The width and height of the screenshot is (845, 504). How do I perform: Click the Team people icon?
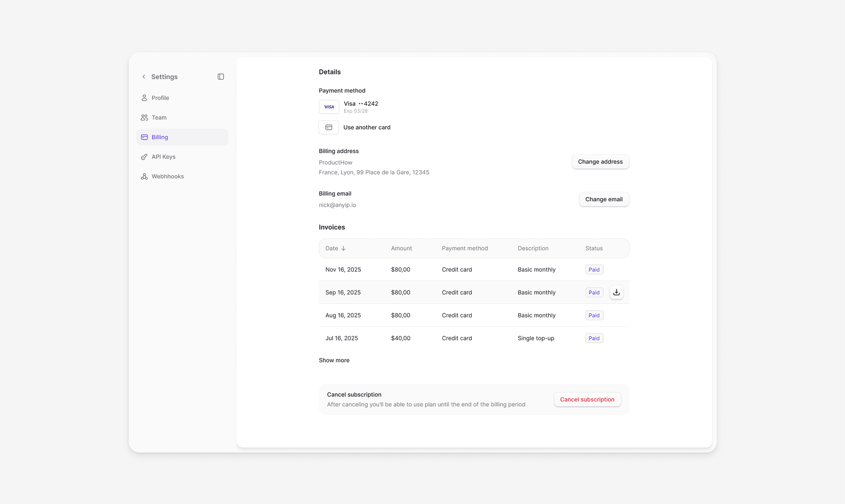(144, 117)
